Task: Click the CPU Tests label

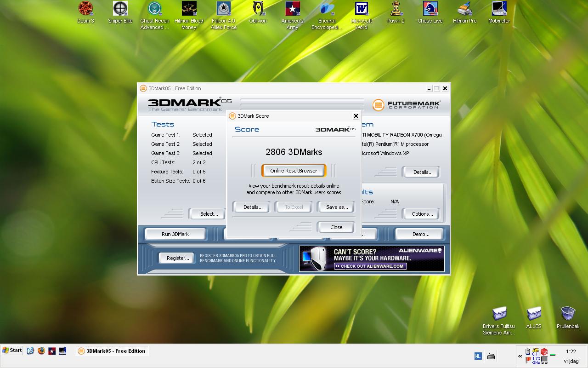Action: tap(163, 162)
